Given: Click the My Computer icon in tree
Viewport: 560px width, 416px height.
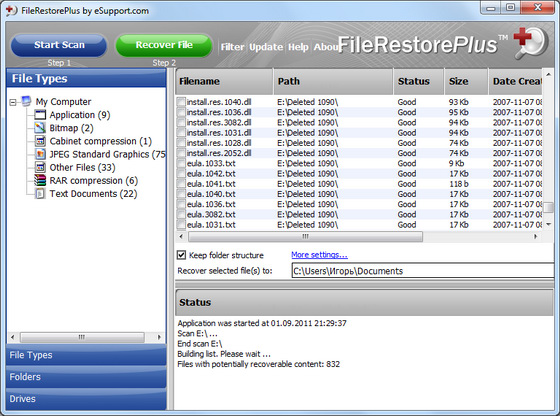Looking at the screenshot, I should 26,101.
